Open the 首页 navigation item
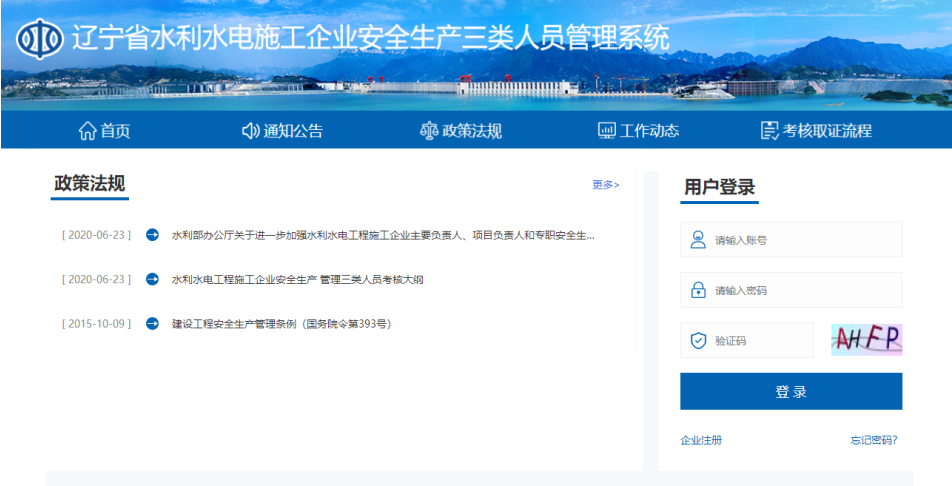This screenshot has height=486, width=952. click(x=104, y=131)
